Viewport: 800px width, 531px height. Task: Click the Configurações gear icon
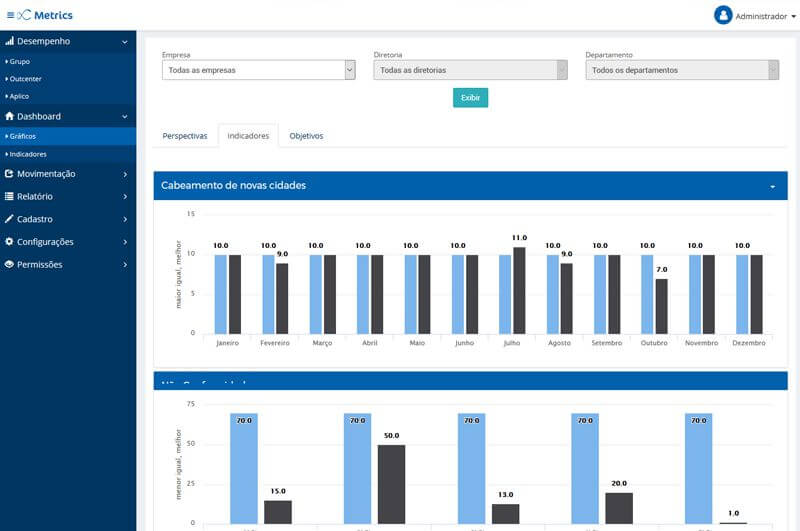click(x=9, y=241)
